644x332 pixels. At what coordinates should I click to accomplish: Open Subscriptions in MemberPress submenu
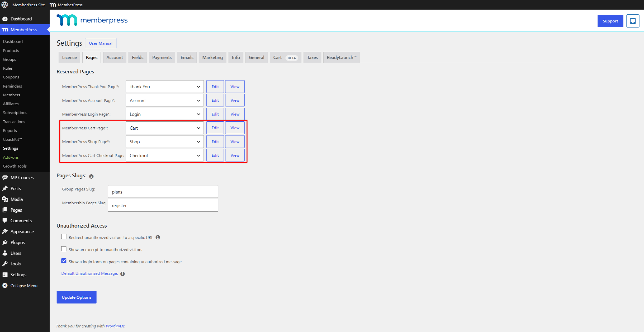15,113
